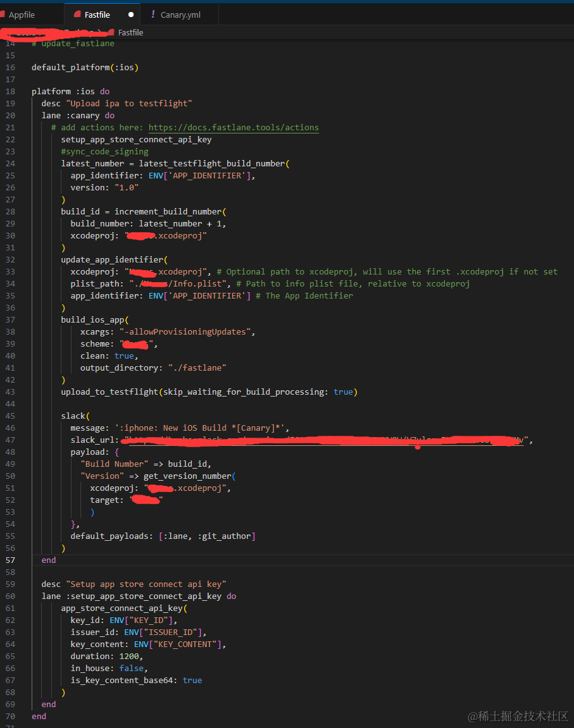This screenshot has width=574, height=728.
Task: Click the 'end' keyword on line 69
Action: coord(49,705)
